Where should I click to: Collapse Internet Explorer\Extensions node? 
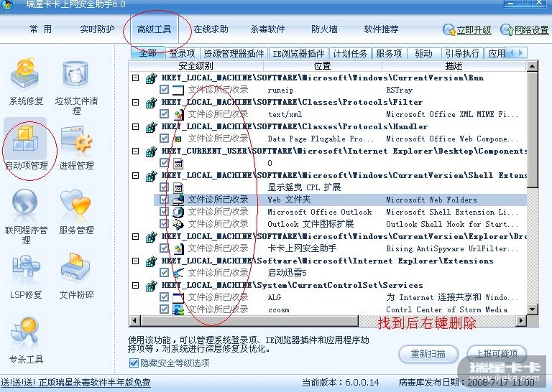136,261
